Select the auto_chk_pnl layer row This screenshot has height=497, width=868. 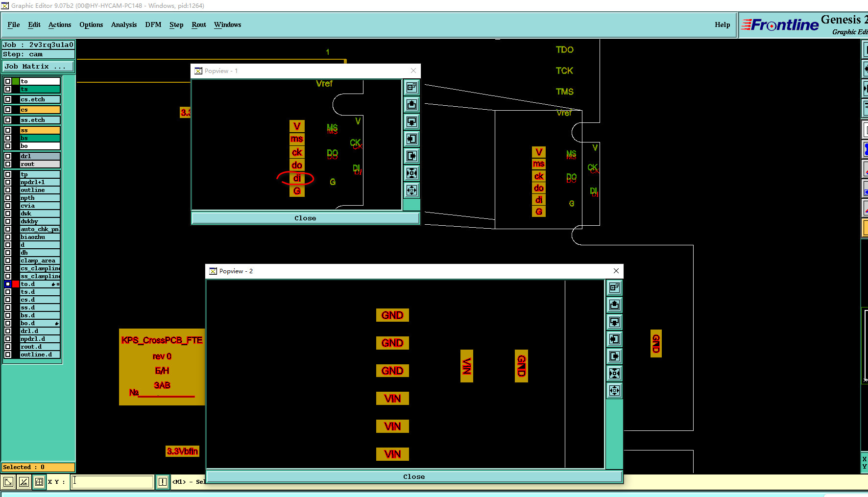tap(40, 229)
